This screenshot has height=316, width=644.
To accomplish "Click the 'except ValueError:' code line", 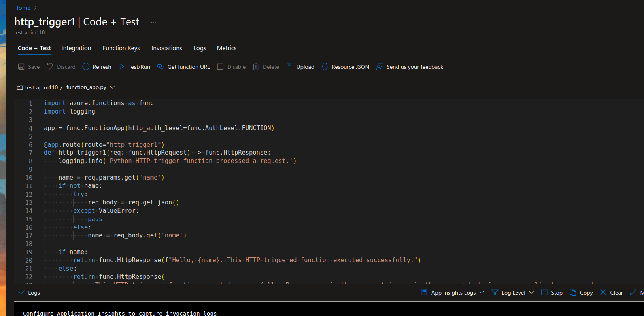I will [106, 211].
